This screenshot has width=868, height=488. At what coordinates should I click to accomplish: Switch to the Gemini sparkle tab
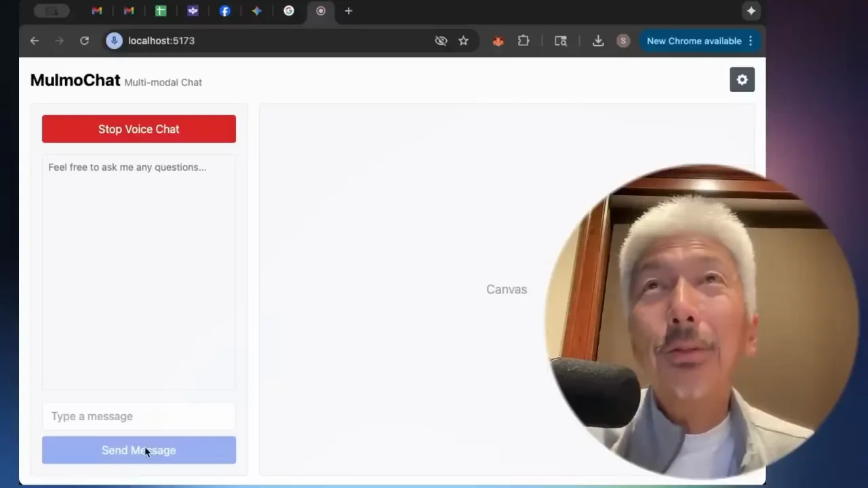pyautogui.click(x=256, y=11)
